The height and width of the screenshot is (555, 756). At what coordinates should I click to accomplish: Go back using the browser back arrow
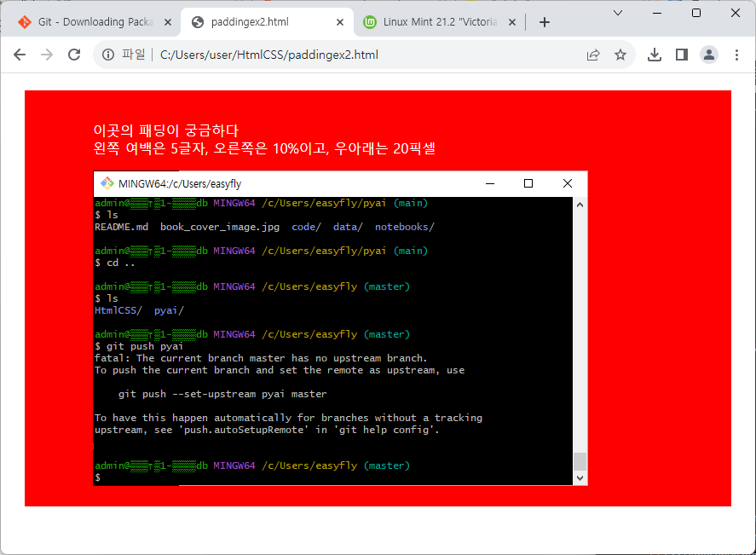(x=20, y=55)
